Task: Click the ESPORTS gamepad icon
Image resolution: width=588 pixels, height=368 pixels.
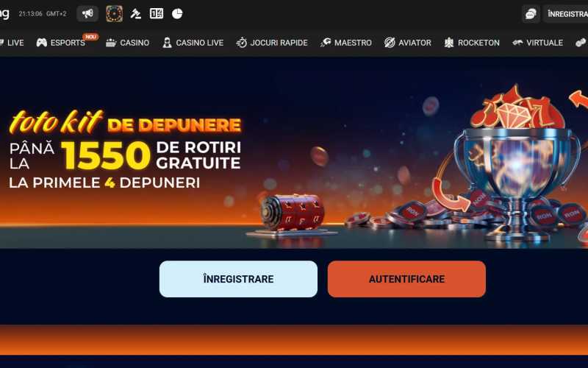Action: (x=42, y=43)
